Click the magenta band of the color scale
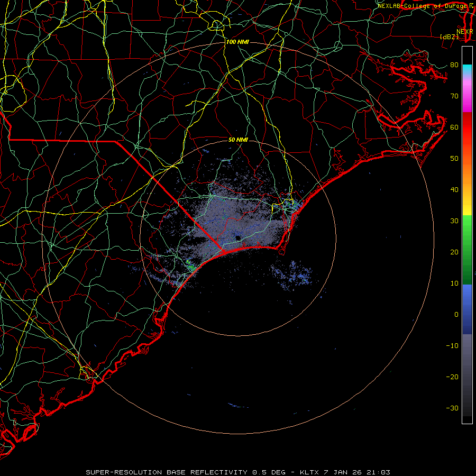Screen dimensions: 476x476 click(x=467, y=97)
